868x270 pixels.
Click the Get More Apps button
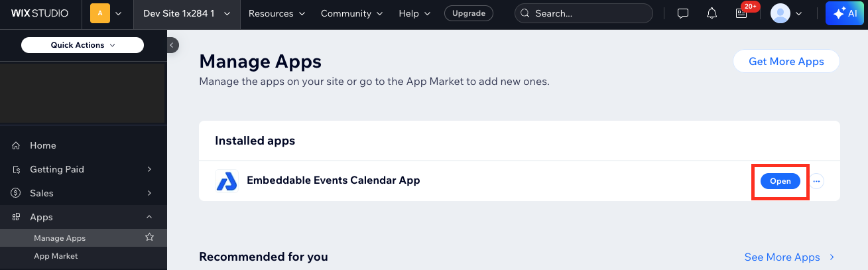pos(786,62)
